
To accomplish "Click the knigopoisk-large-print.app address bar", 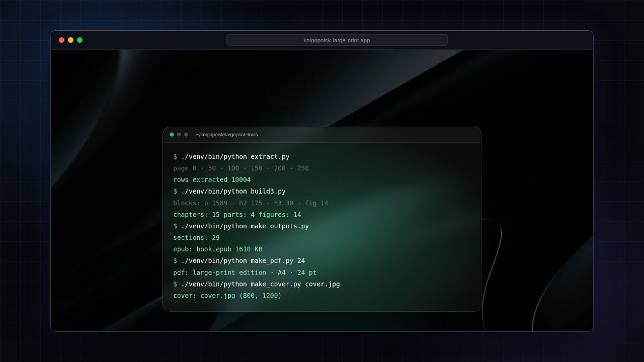I will click(x=337, y=40).
